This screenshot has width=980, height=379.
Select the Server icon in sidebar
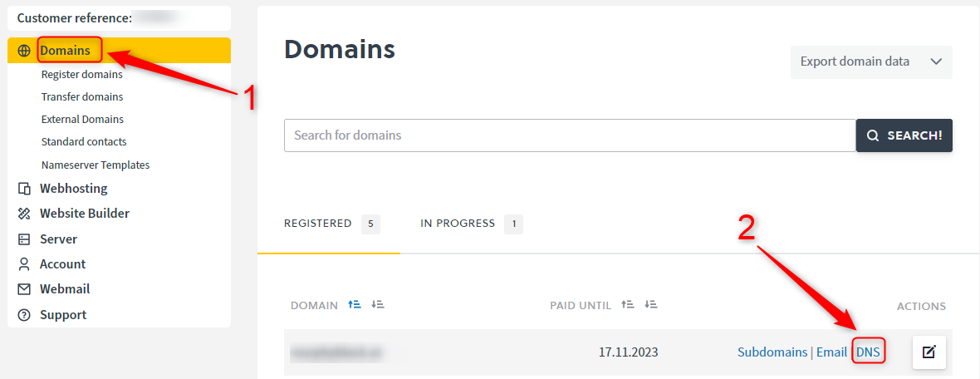pos(24,239)
